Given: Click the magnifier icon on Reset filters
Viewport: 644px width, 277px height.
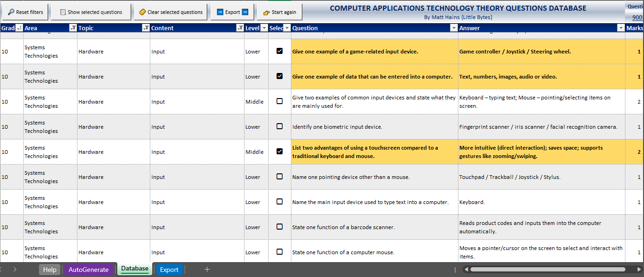Looking at the screenshot, I should (11, 12).
